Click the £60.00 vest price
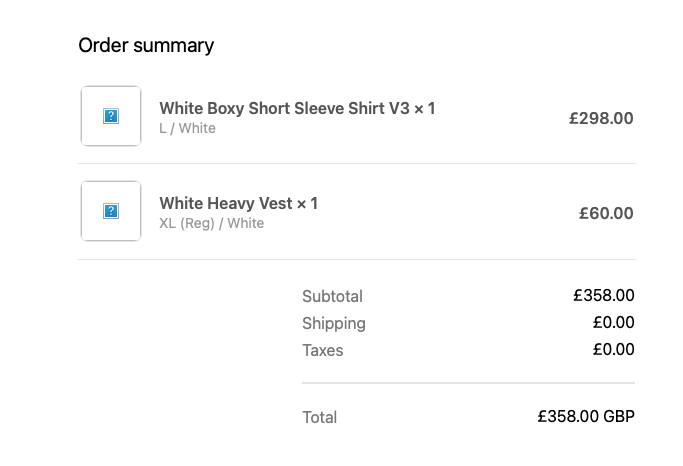Image resolution: width=683 pixels, height=466 pixels. [x=606, y=213]
